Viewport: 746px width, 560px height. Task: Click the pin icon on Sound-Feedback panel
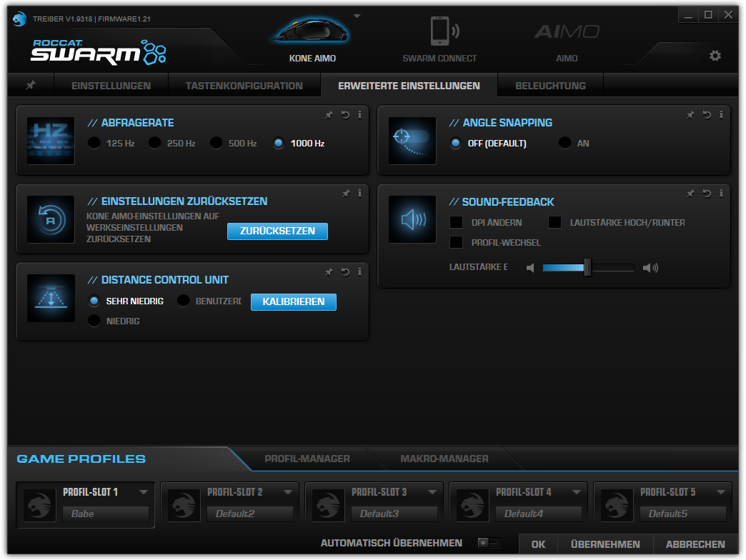coord(690,193)
